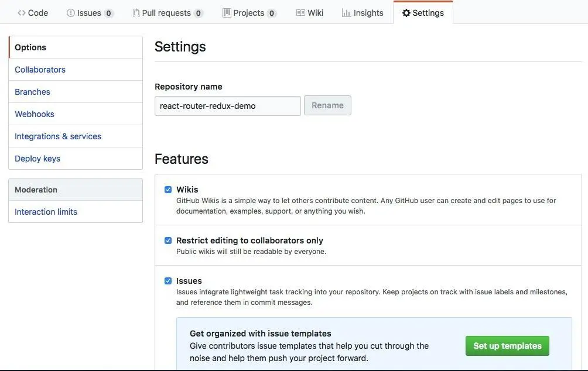Click the Repository name text field

coord(227,106)
